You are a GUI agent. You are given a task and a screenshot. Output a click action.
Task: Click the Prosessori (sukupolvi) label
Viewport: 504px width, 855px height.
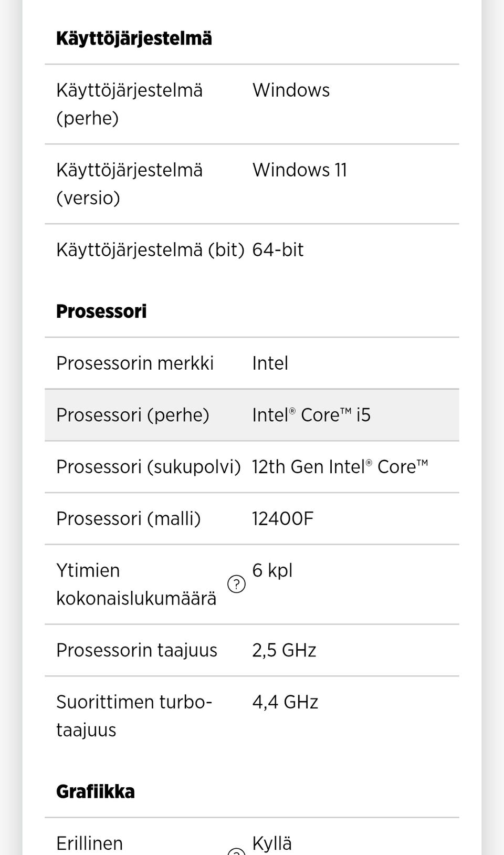click(x=148, y=467)
